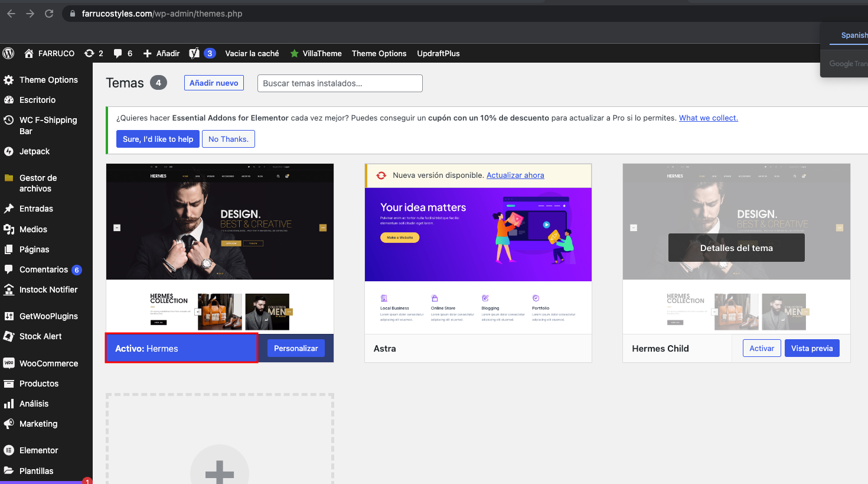868x484 pixels.
Task: Click the GetWooPlugins icon in the sidebar
Action: tap(9, 316)
